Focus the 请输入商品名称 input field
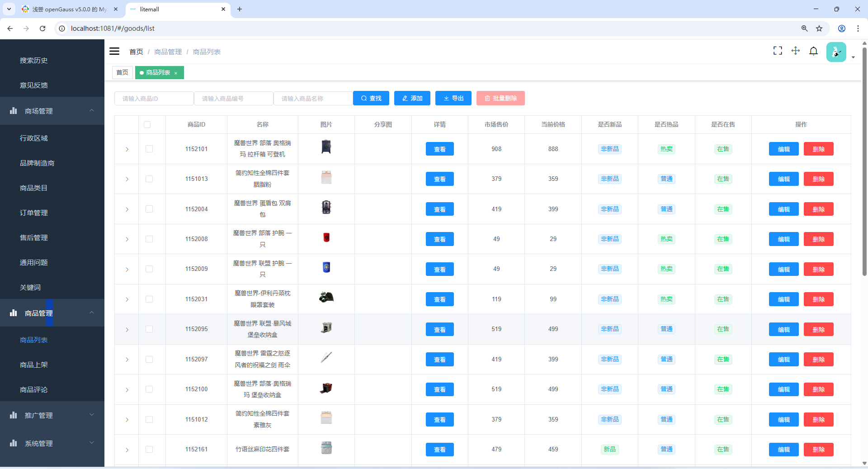The height and width of the screenshot is (469, 868). (x=313, y=98)
